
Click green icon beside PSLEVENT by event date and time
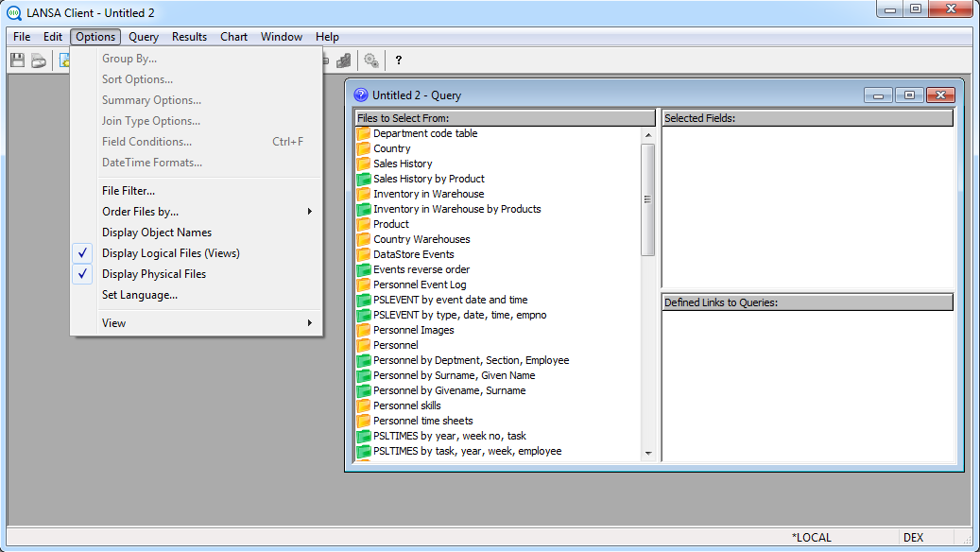[364, 300]
